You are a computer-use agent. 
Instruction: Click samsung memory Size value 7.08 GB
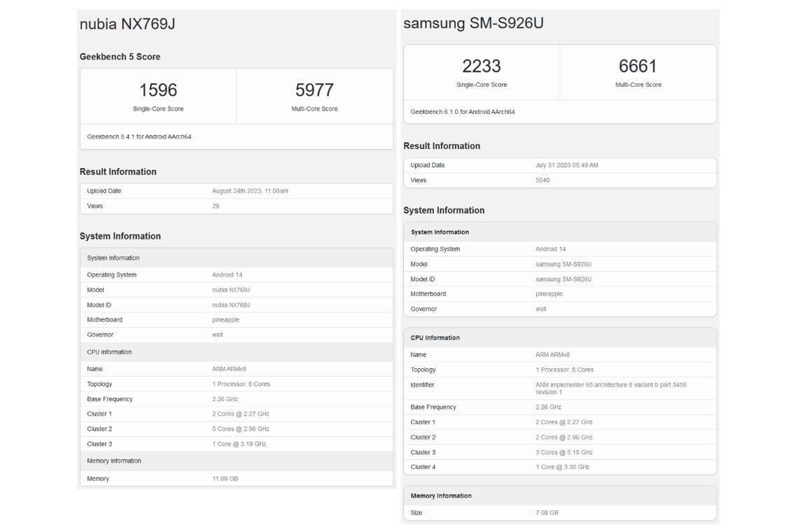[x=547, y=512]
